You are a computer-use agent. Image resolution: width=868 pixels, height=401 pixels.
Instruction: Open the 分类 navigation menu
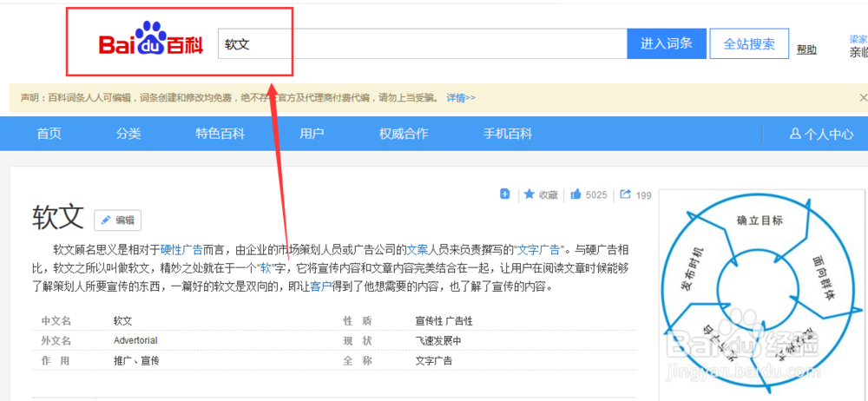tap(128, 134)
